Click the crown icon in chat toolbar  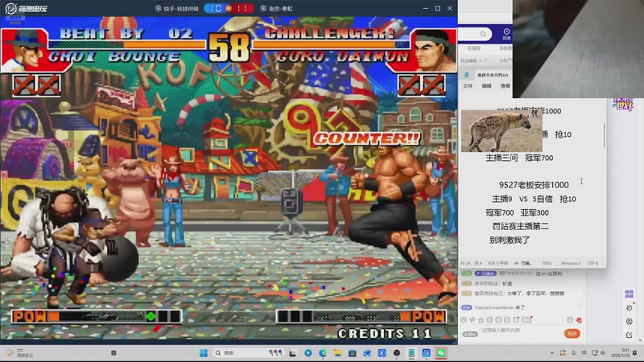point(481,319)
